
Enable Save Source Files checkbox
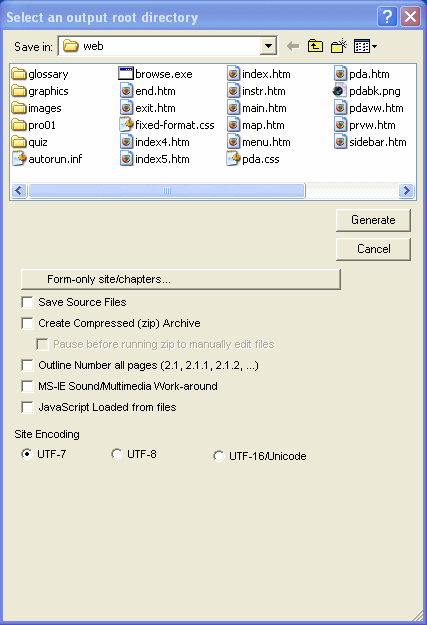pyautogui.click(x=27, y=302)
